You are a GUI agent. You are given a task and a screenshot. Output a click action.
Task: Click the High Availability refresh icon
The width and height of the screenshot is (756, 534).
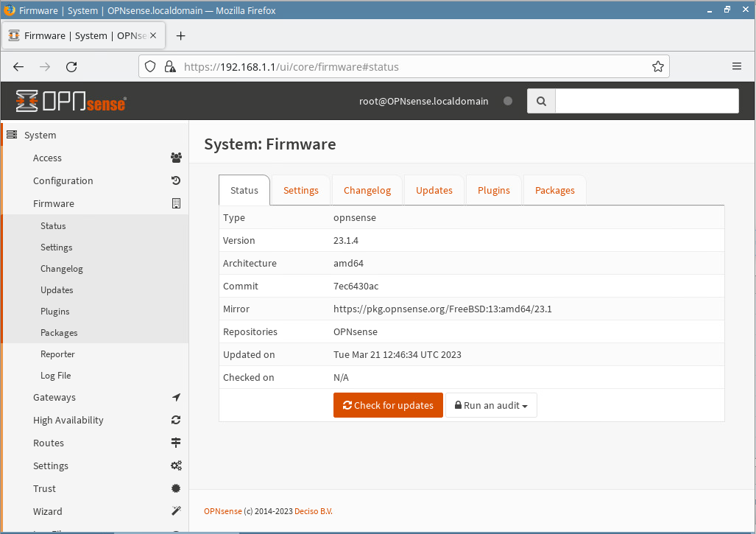click(x=176, y=420)
